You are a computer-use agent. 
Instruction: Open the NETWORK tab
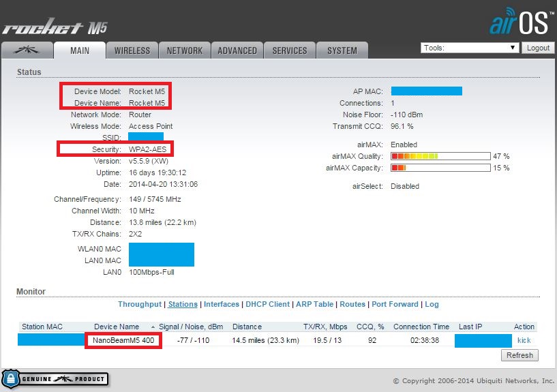[184, 50]
